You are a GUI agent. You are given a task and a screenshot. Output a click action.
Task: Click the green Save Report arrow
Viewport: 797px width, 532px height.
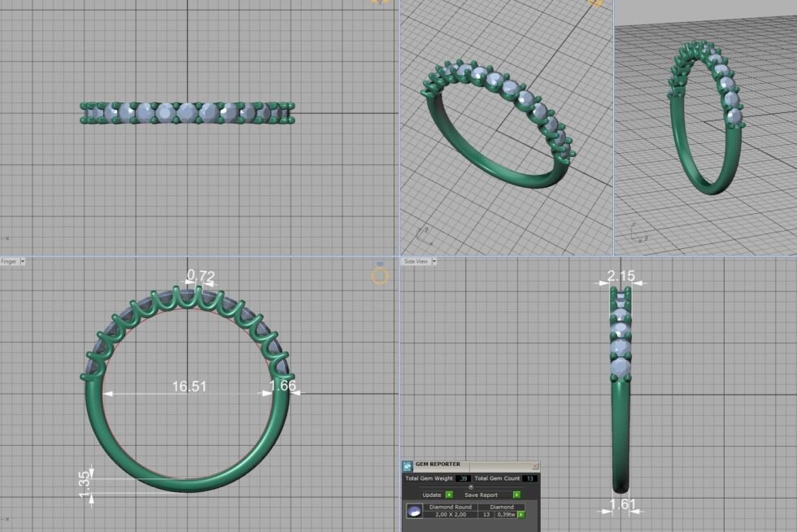click(516, 495)
